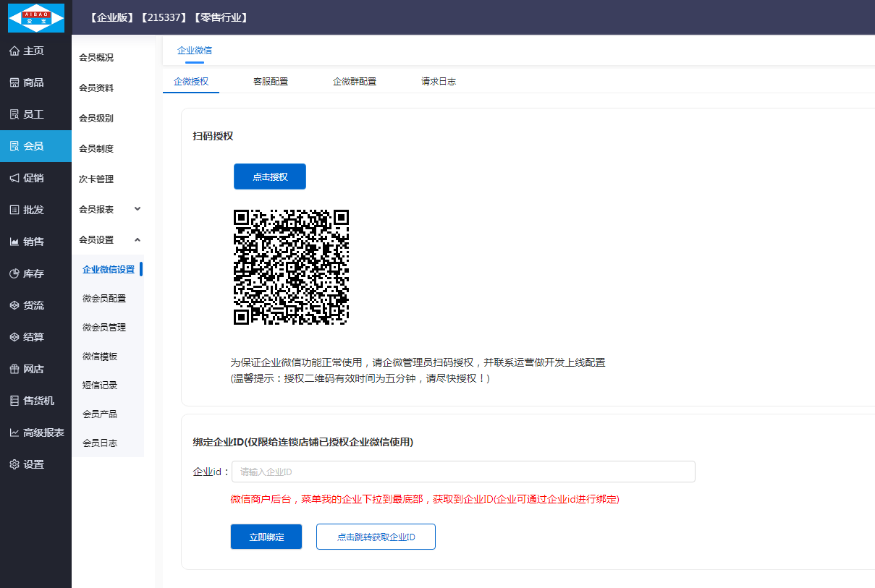
Task: Click the 点击跳转获取企业ID button
Action: [x=376, y=537]
